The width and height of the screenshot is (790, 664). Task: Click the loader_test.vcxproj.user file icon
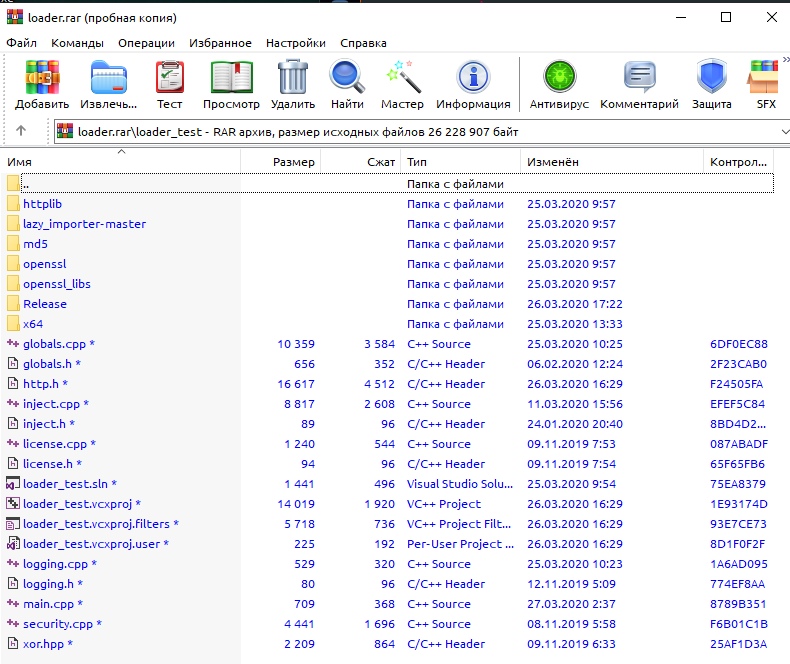(x=13, y=544)
